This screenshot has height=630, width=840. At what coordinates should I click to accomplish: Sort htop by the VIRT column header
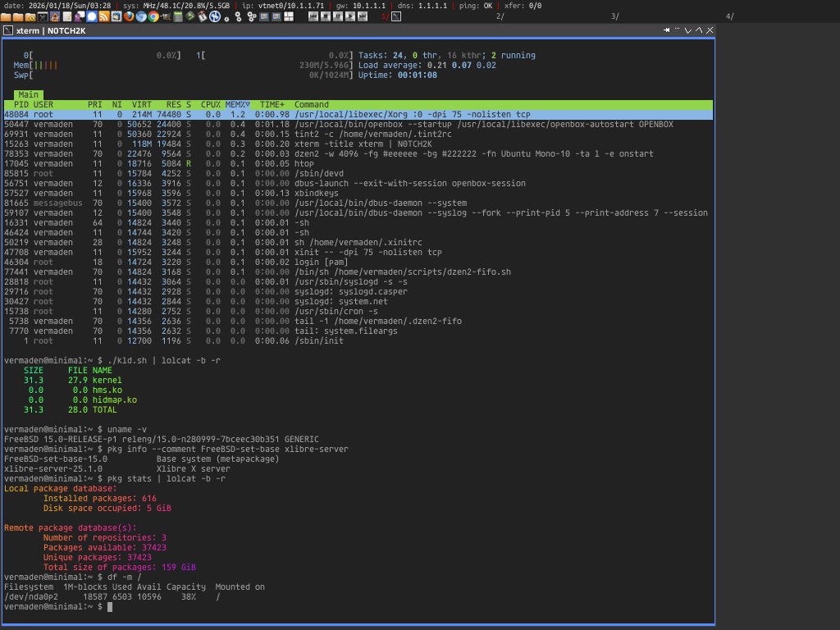(x=142, y=104)
